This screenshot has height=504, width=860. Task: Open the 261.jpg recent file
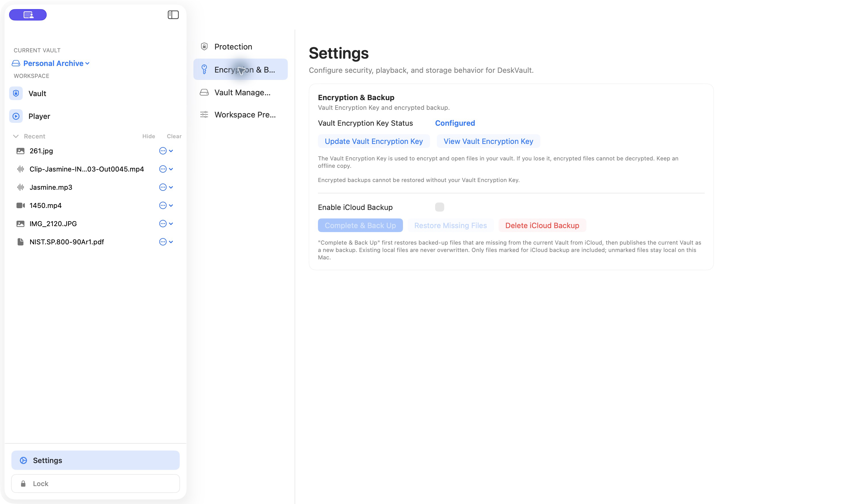(x=41, y=151)
